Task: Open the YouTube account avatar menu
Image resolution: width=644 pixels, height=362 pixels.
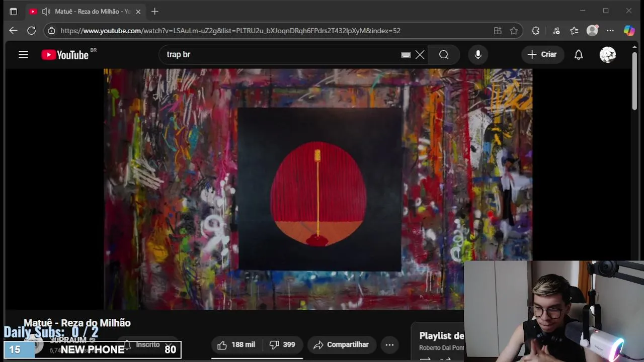Action: pyautogui.click(x=608, y=55)
